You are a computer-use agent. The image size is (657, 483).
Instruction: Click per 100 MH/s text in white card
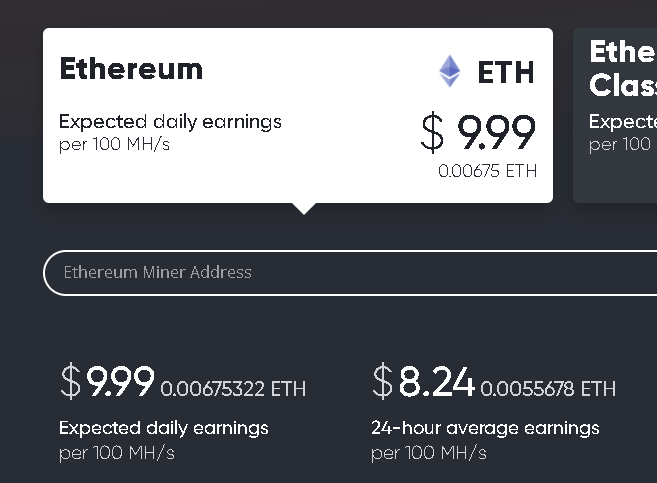coord(114,144)
